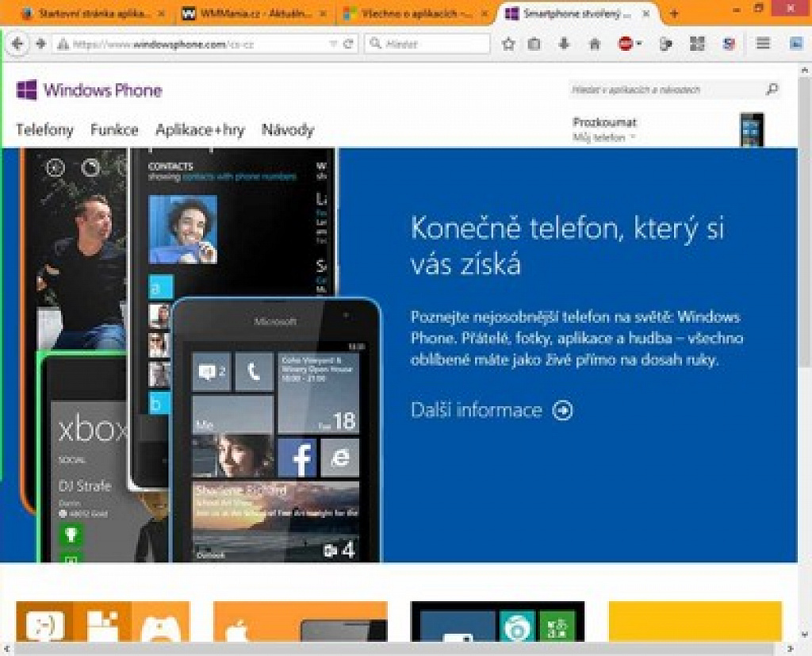Bookmark this page with the star icon
The image size is (812, 656).
pos(508,44)
